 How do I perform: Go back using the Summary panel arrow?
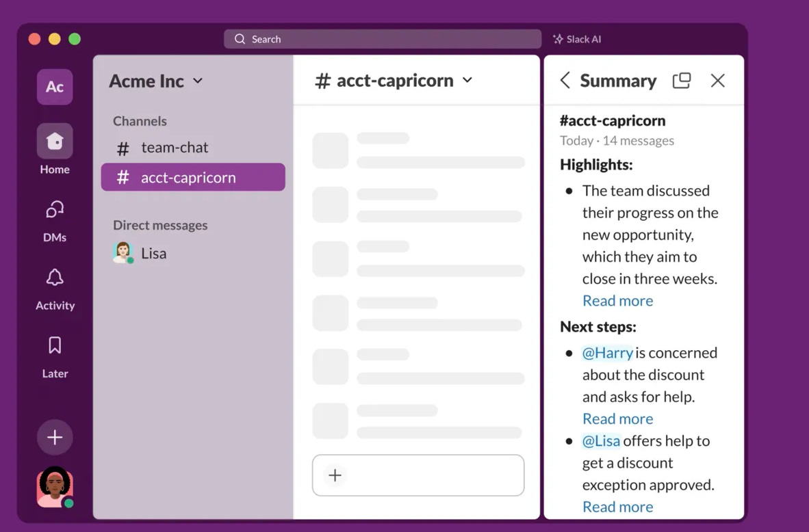[x=565, y=81]
